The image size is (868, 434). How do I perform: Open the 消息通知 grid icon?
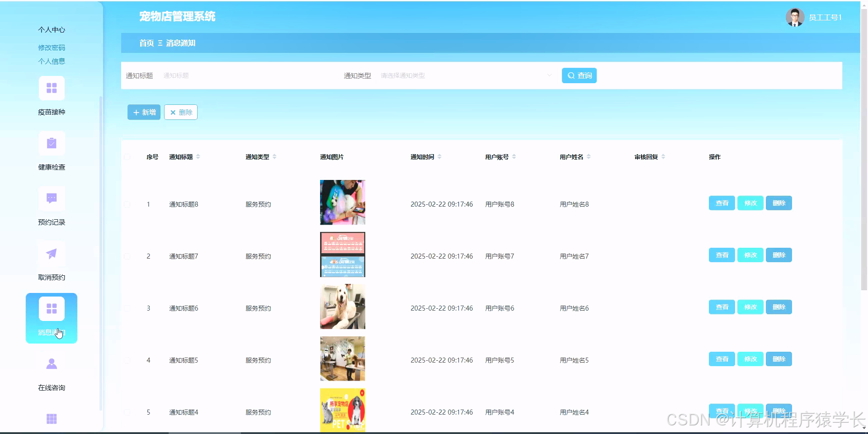coord(52,308)
